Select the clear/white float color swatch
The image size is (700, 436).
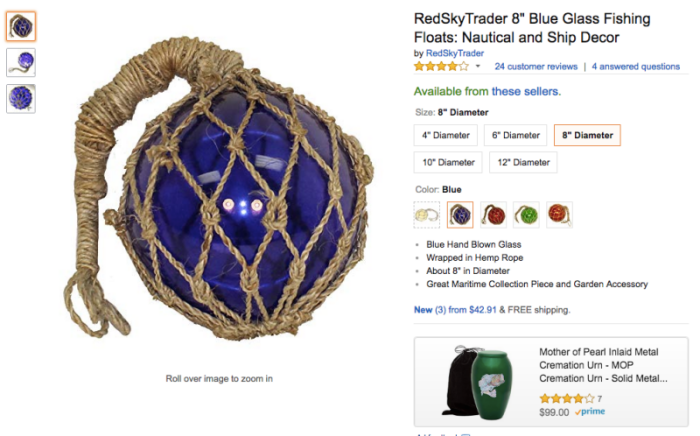tap(427, 215)
